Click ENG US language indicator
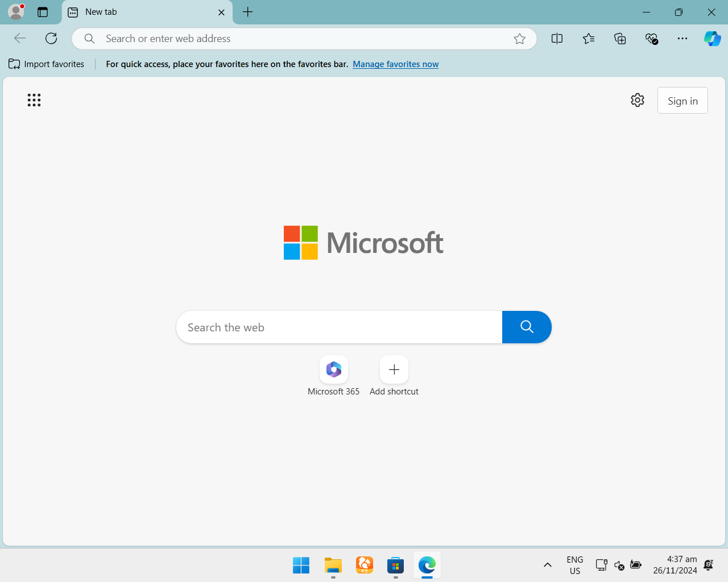The height and width of the screenshot is (582, 728). (x=575, y=565)
